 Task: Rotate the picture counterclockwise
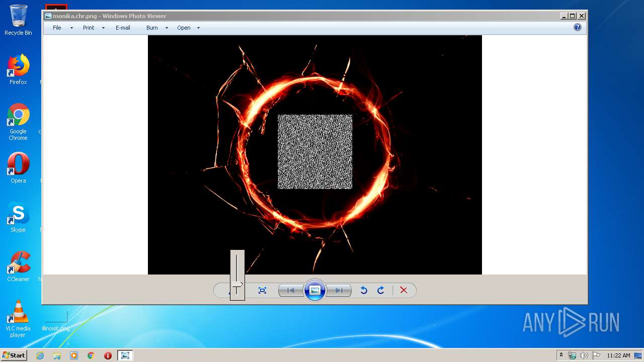click(x=364, y=290)
